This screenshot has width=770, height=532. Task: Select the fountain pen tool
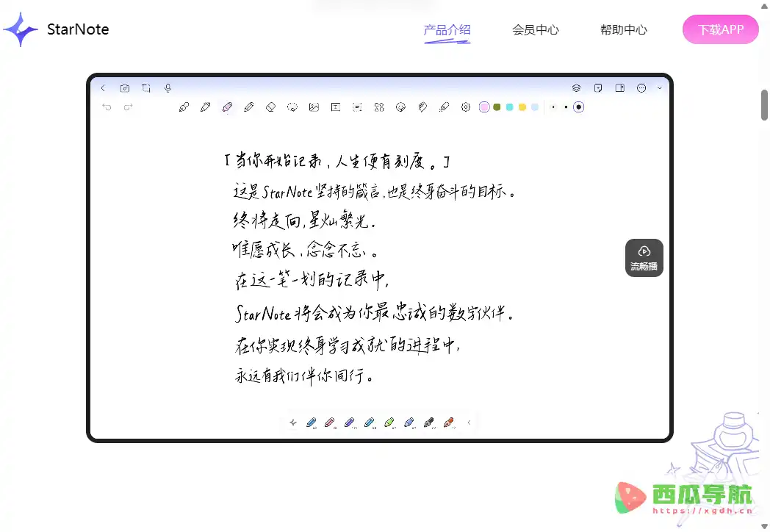pyautogui.click(x=184, y=107)
